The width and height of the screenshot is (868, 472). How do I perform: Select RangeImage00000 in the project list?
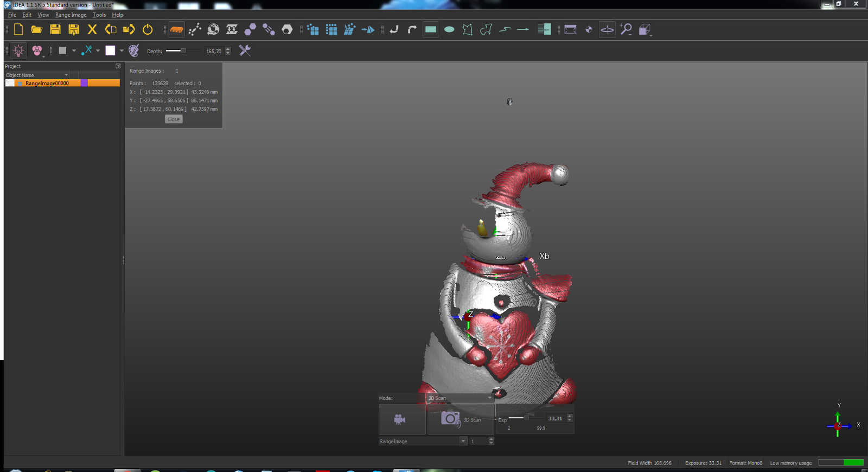click(x=47, y=83)
